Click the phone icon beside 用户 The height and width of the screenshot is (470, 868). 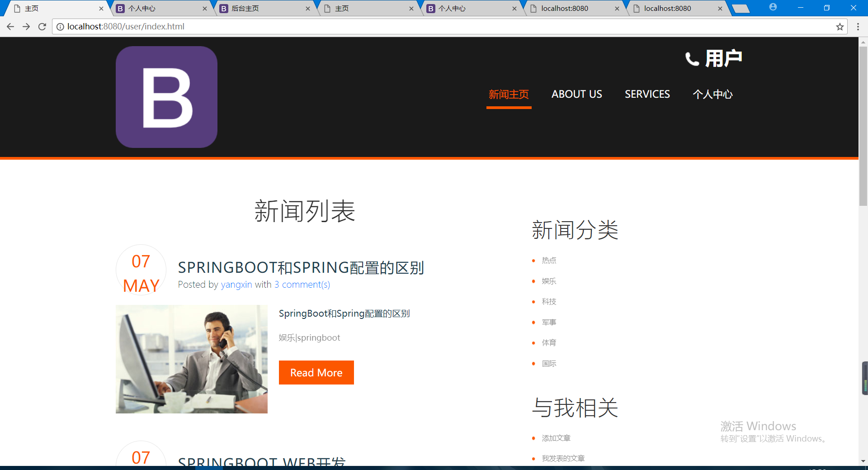(692, 59)
